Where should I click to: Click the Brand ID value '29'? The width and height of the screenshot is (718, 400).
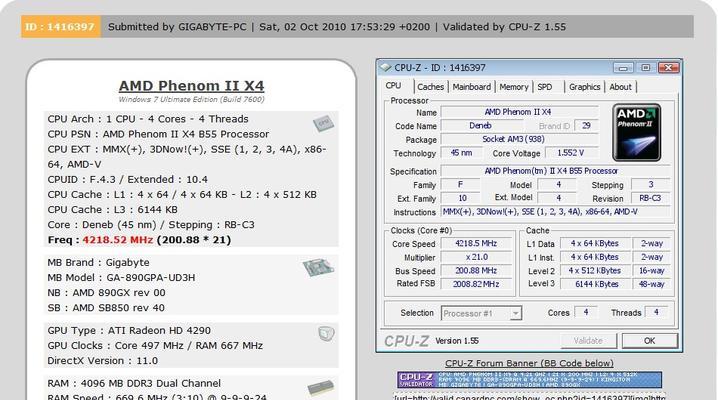[586, 125]
